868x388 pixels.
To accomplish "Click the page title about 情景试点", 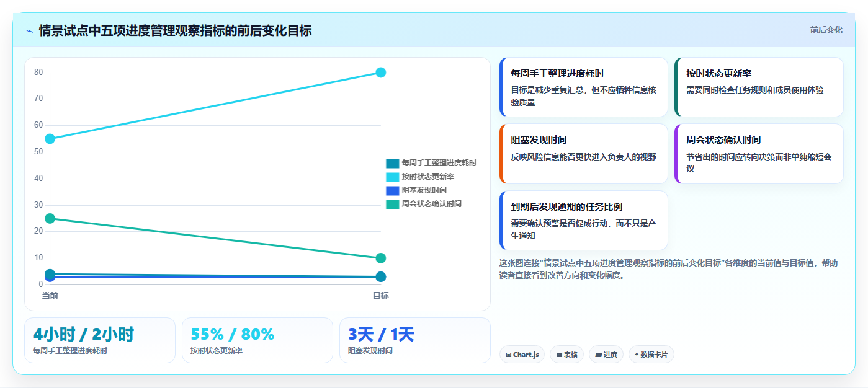I will [x=175, y=30].
